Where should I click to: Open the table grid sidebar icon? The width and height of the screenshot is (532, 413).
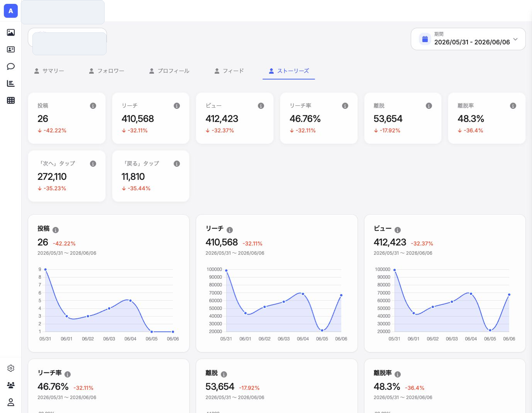tap(11, 100)
